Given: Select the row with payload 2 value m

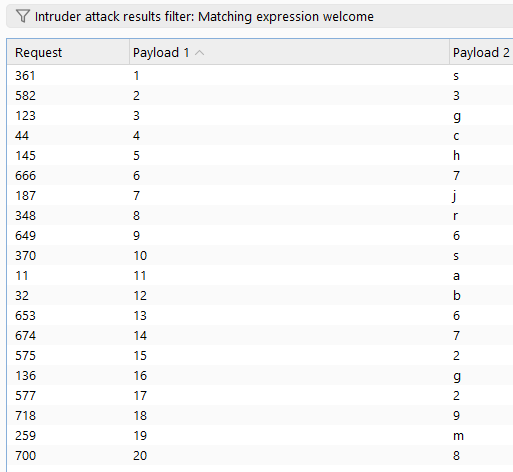Looking at the screenshot, I should point(260,436).
